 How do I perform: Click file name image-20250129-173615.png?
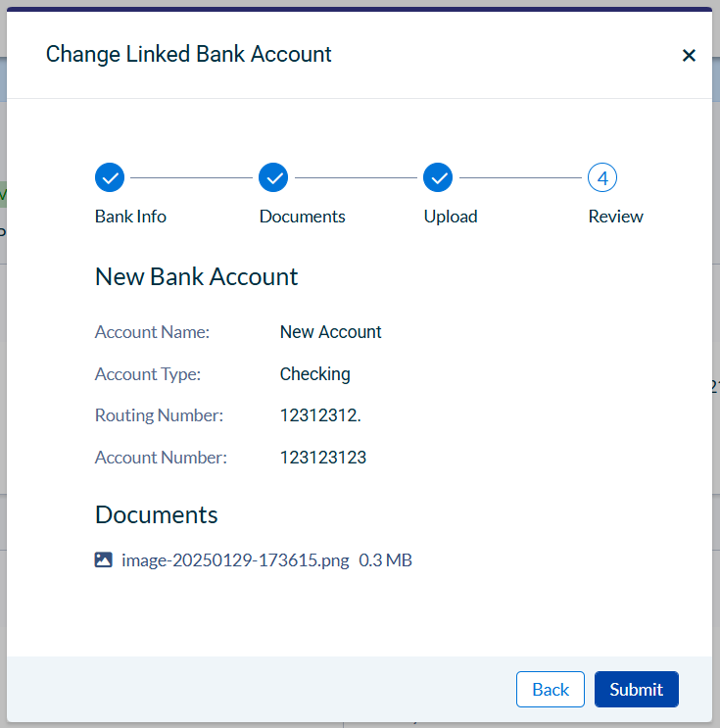235,559
